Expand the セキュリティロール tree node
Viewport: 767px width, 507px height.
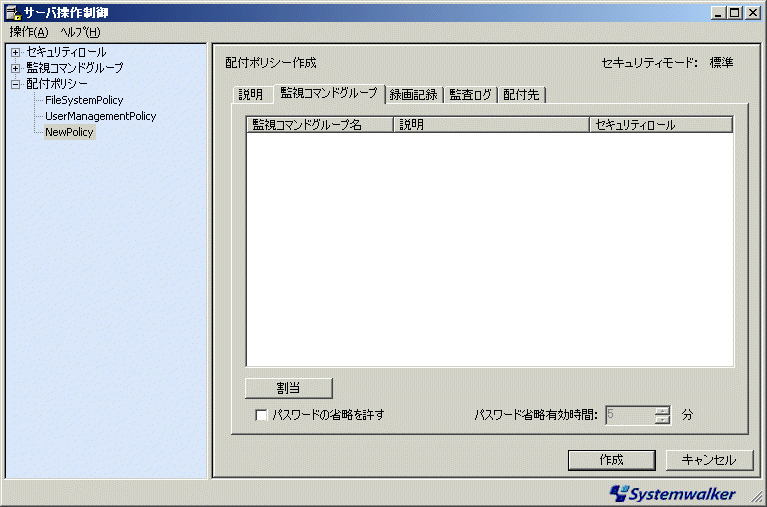16,52
